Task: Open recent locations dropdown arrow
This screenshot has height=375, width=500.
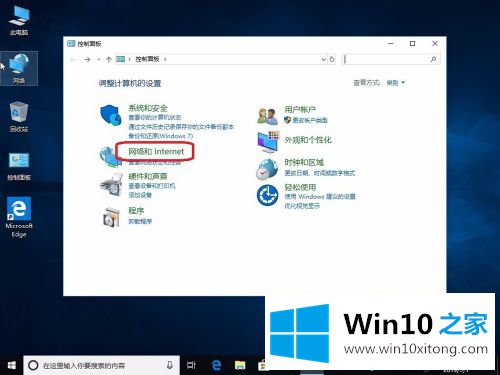Action: click(99, 59)
